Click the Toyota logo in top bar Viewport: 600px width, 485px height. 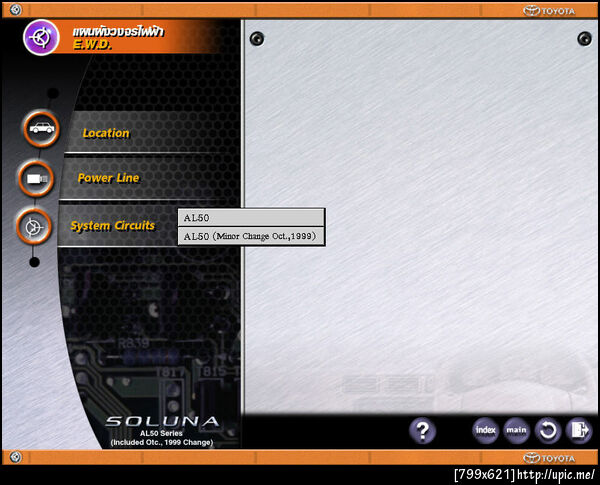click(549, 11)
